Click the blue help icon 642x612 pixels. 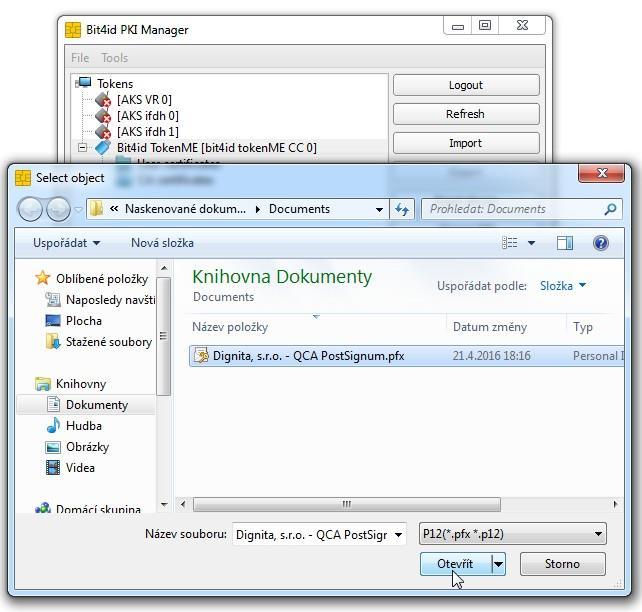click(x=601, y=243)
